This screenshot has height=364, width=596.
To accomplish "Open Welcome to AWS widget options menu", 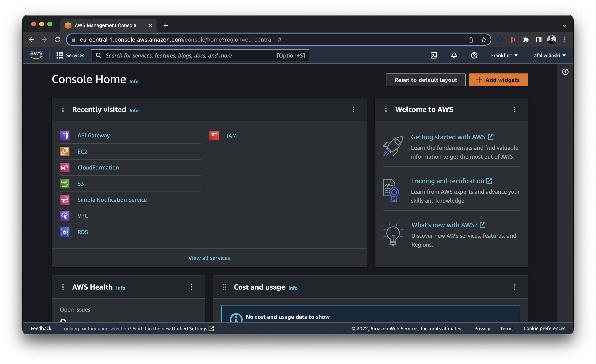I will pos(515,110).
